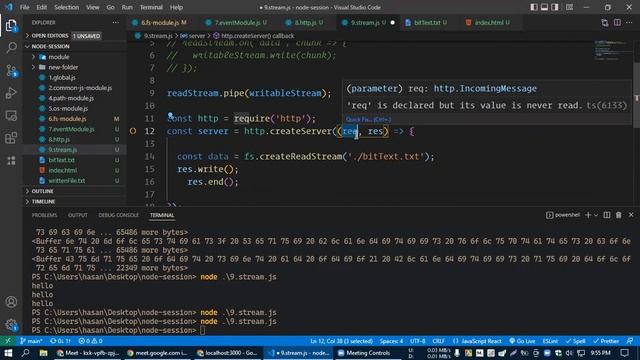Open the Explorer view in activity bar
Viewport: 640px width, 360px height.
[11, 25]
